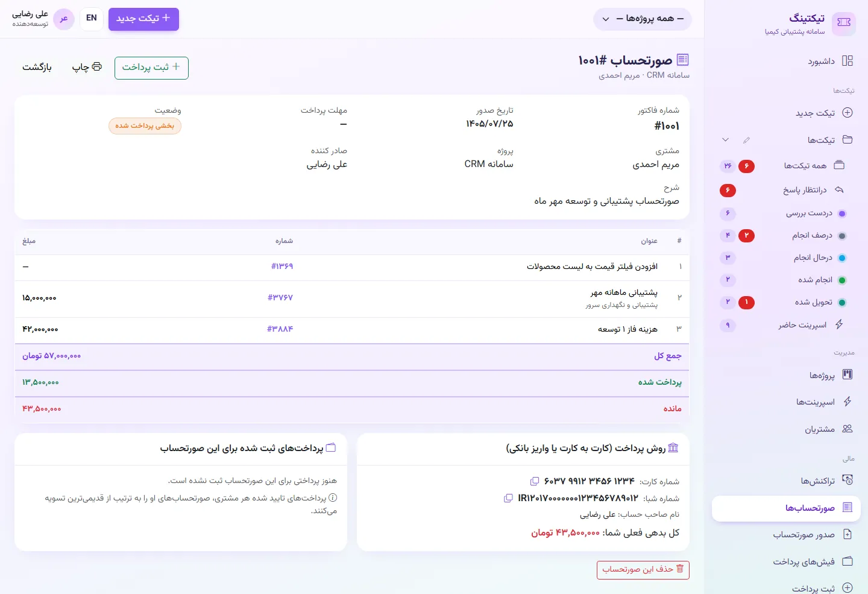Open the پروژه‌ها board icon

point(848,374)
